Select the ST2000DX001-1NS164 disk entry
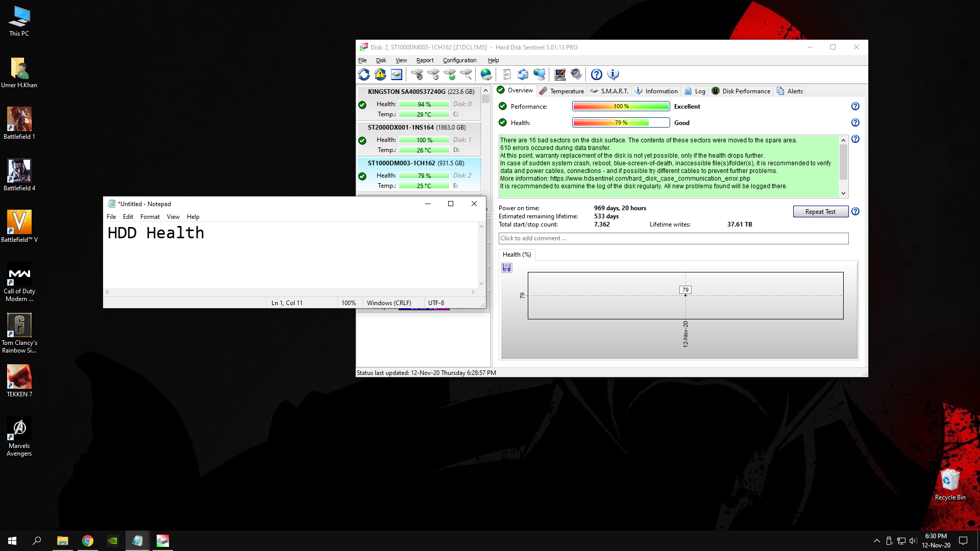The height and width of the screenshot is (551, 980). pos(419,139)
